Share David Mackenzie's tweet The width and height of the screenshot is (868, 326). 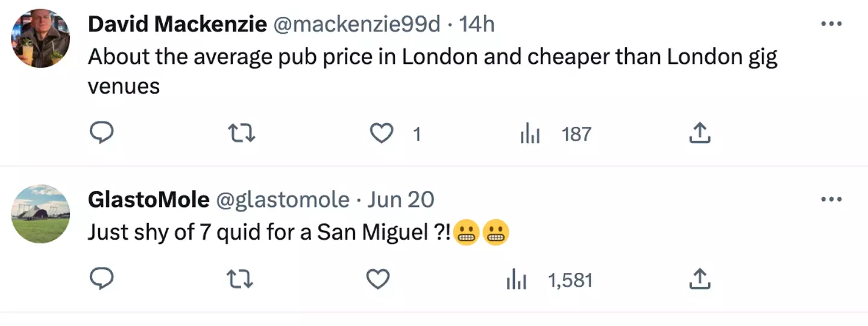699,133
